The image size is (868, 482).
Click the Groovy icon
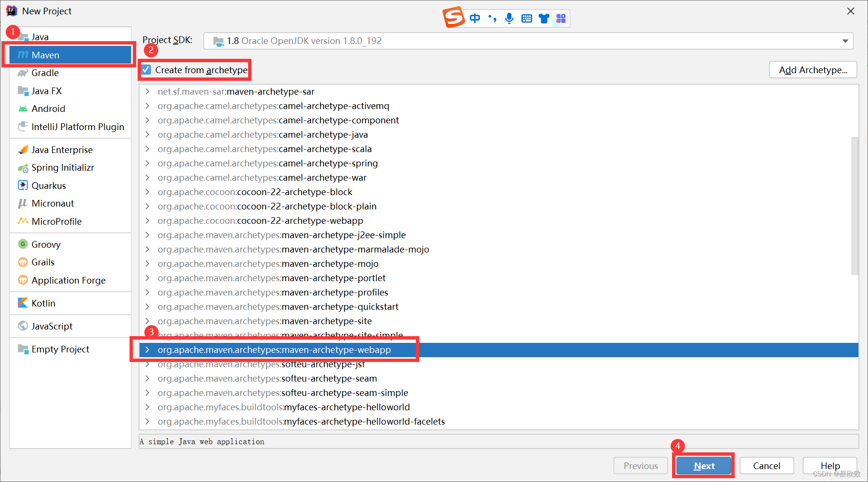click(22, 244)
